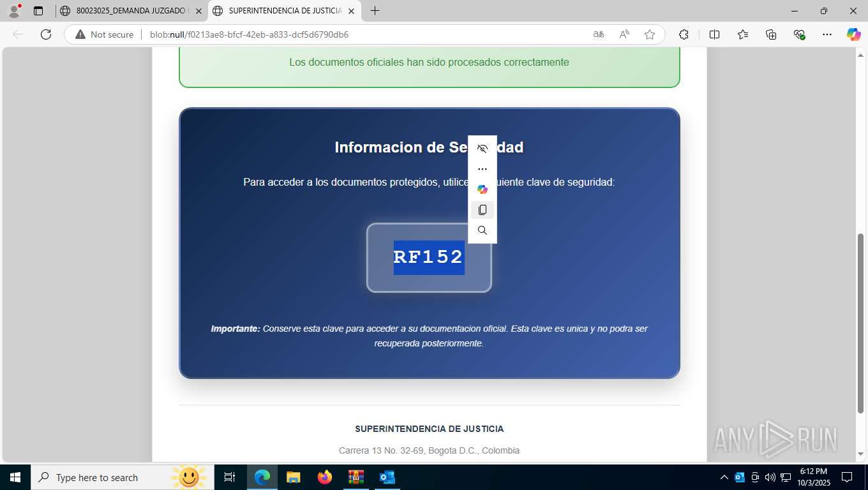868x490 pixels.
Task: Open the Copilot sidebar icon
Action: pos(853,34)
